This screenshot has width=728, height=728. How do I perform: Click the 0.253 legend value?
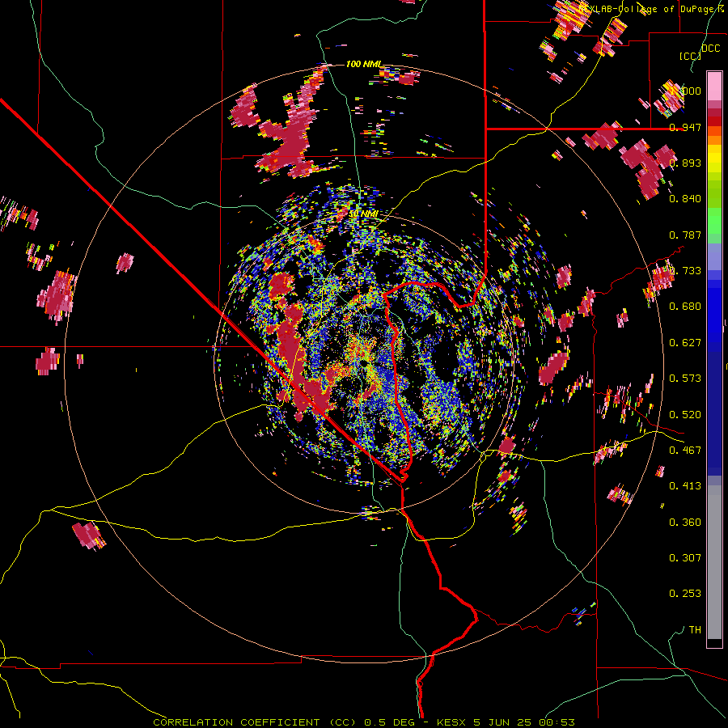point(685,594)
